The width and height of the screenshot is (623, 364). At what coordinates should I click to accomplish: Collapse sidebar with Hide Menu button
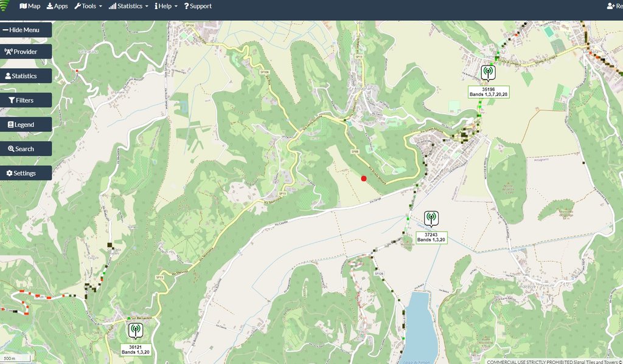click(26, 30)
